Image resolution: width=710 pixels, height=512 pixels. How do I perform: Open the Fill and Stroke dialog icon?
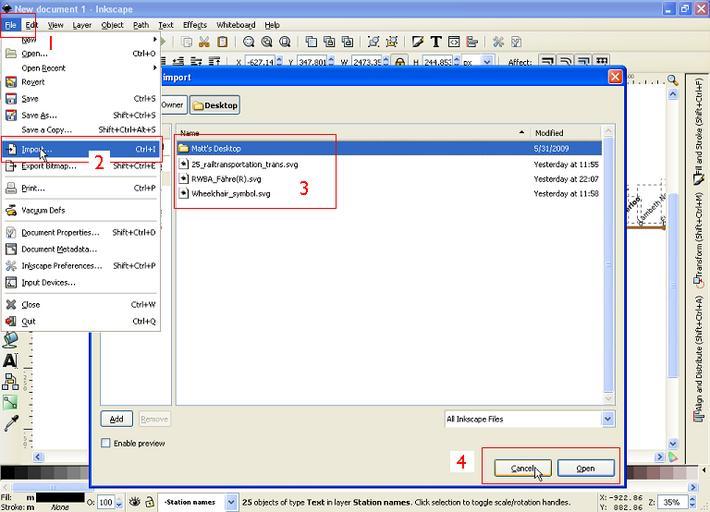pyautogui.click(x=417, y=42)
